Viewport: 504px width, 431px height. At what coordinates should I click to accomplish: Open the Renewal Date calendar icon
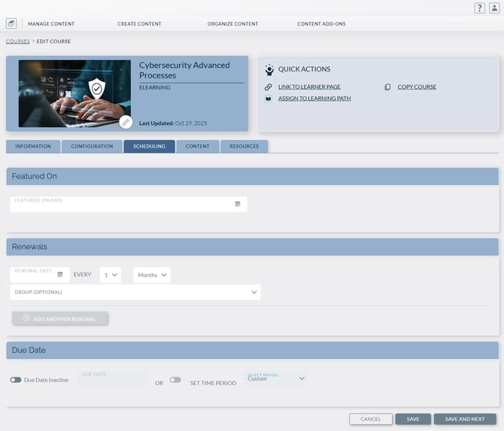pos(60,275)
